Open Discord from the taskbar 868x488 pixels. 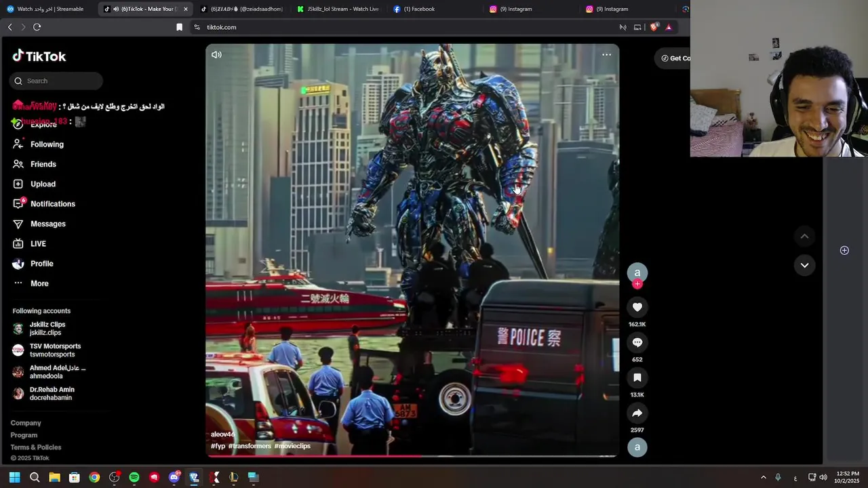pyautogui.click(x=174, y=477)
